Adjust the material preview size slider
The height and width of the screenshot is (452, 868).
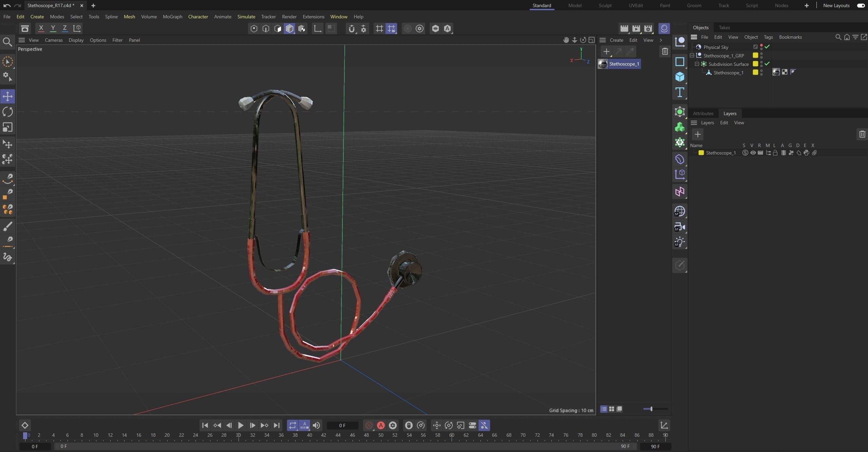click(651, 409)
